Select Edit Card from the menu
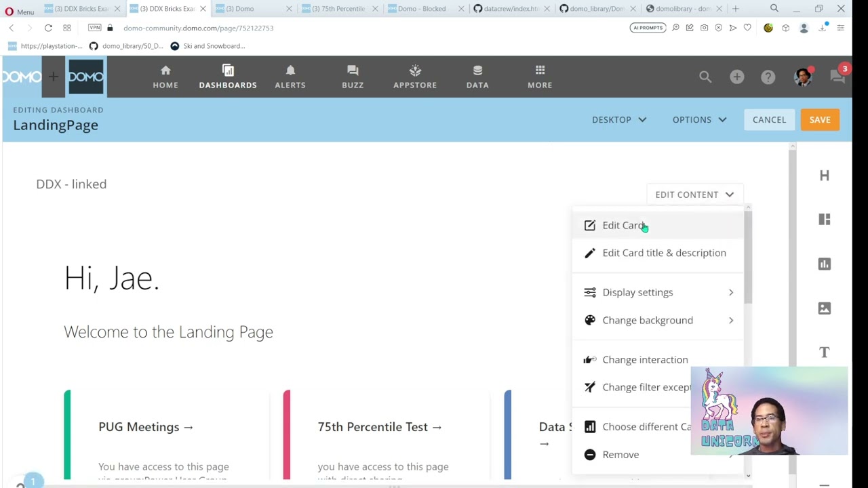The image size is (868, 488). point(658,225)
